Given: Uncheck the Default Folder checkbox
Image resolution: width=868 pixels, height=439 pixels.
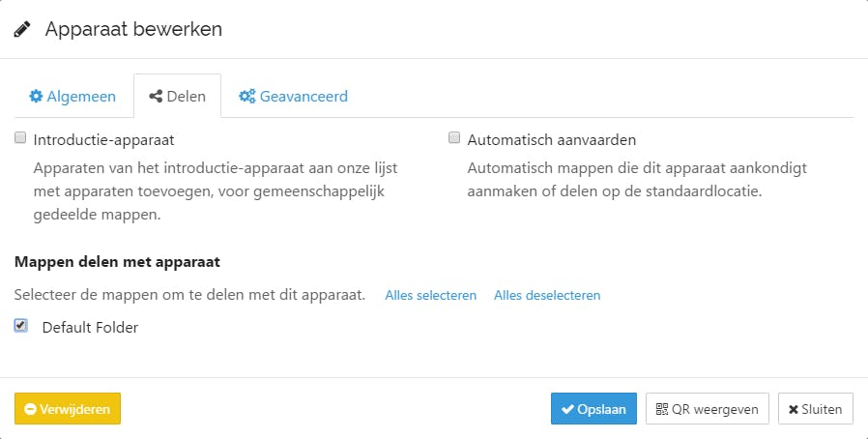Looking at the screenshot, I should click(20, 326).
